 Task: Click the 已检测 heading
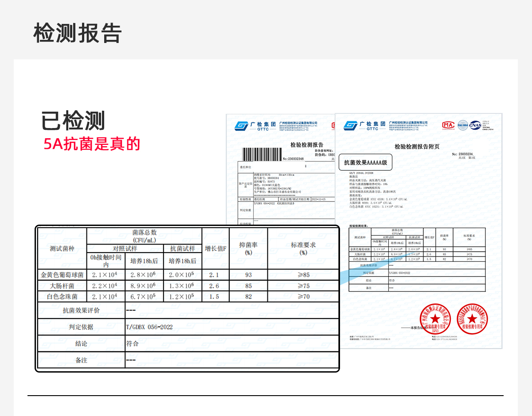point(73,121)
